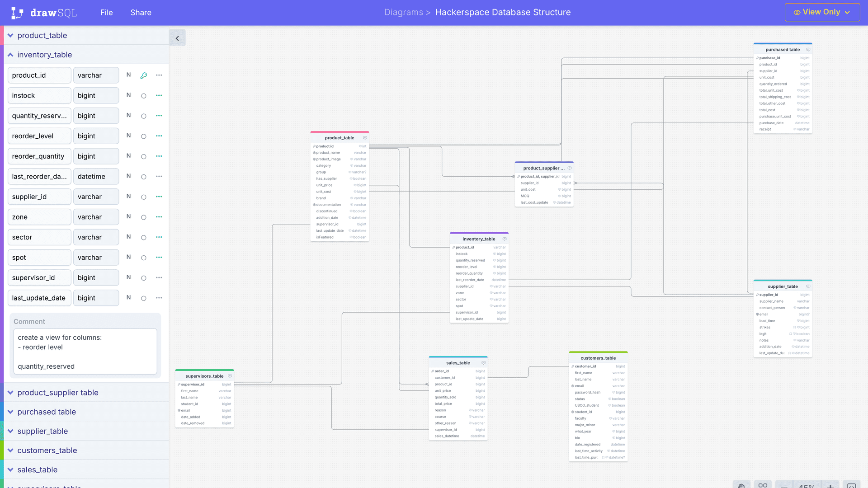Toggle nullable N for reorder_level column

[x=129, y=136]
